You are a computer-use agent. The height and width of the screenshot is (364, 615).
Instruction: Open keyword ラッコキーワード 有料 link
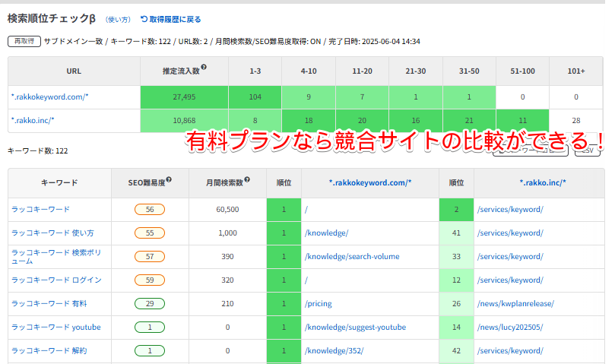(x=49, y=304)
